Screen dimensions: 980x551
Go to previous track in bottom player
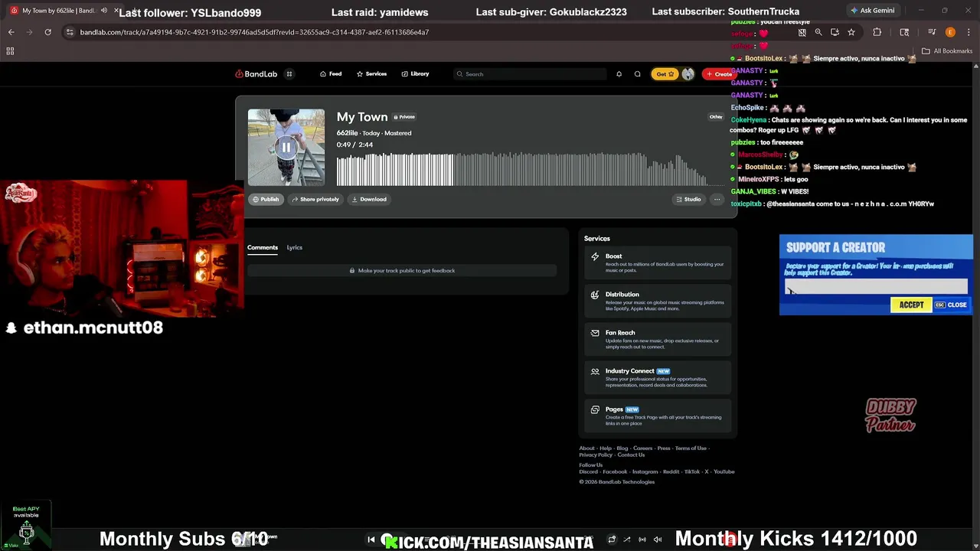(x=371, y=540)
